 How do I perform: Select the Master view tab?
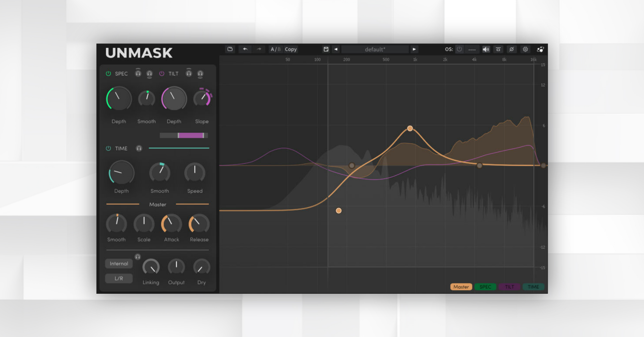point(461,287)
